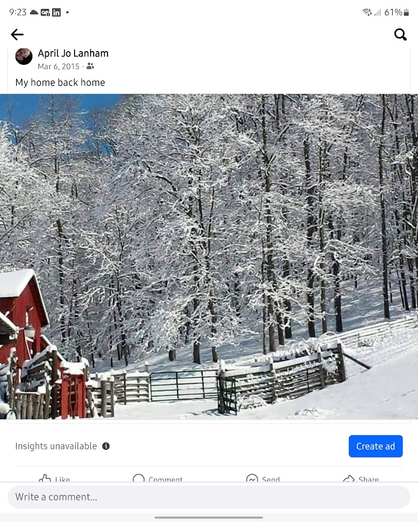Tap the LinkedIn notification icon in status bar
418x522 pixels.
(x=56, y=13)
